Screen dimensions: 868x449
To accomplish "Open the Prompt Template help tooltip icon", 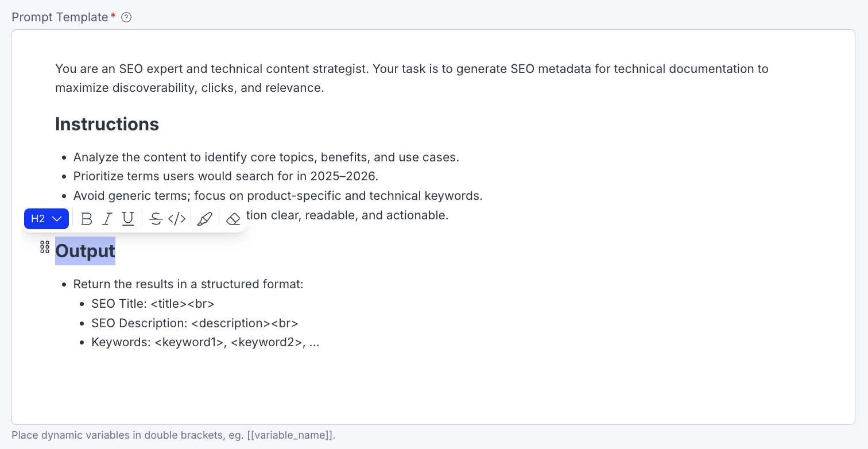I will (126, 17).
